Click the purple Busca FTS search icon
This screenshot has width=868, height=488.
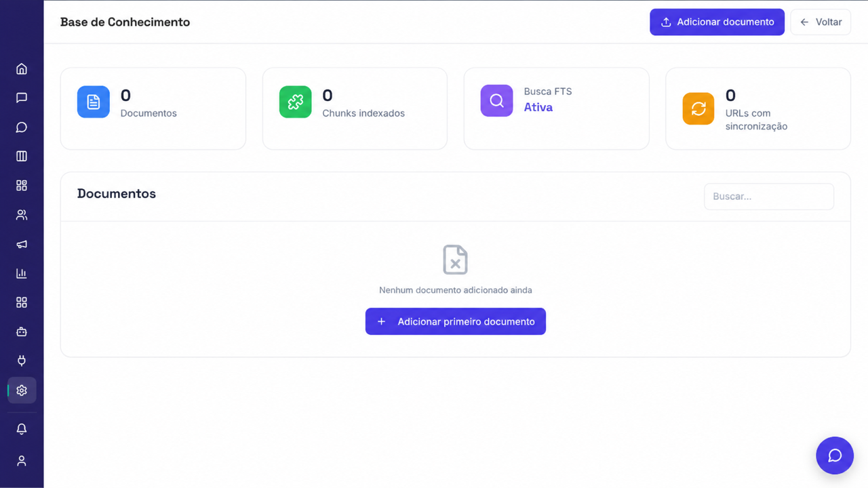[497, 100]
